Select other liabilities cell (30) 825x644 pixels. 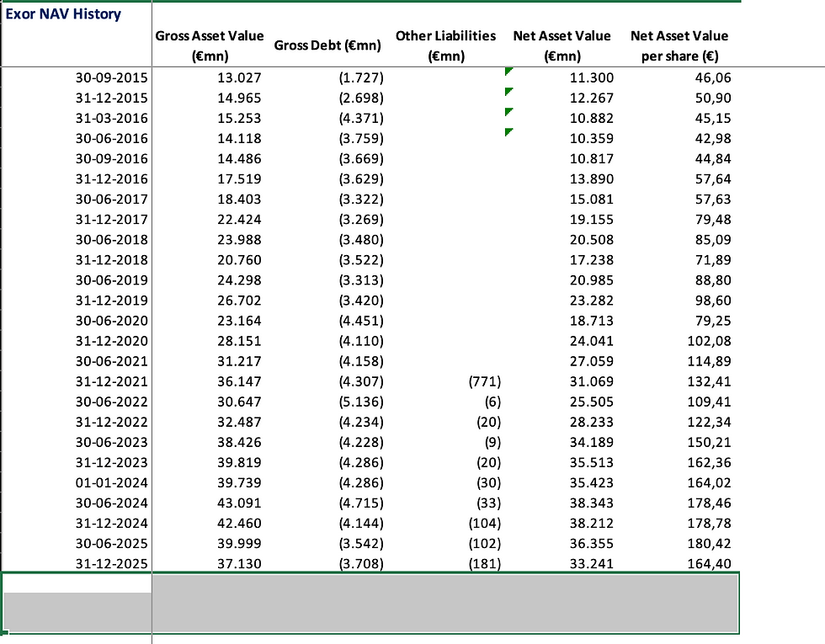tap(488, 483)
